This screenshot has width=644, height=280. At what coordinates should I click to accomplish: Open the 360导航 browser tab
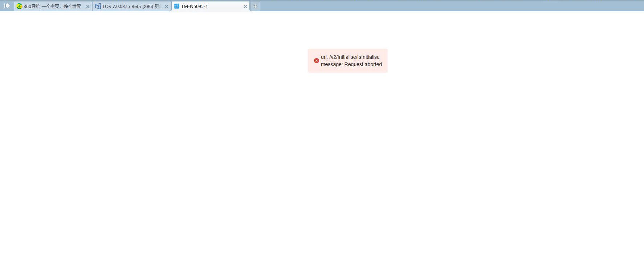tap(53, 6)
